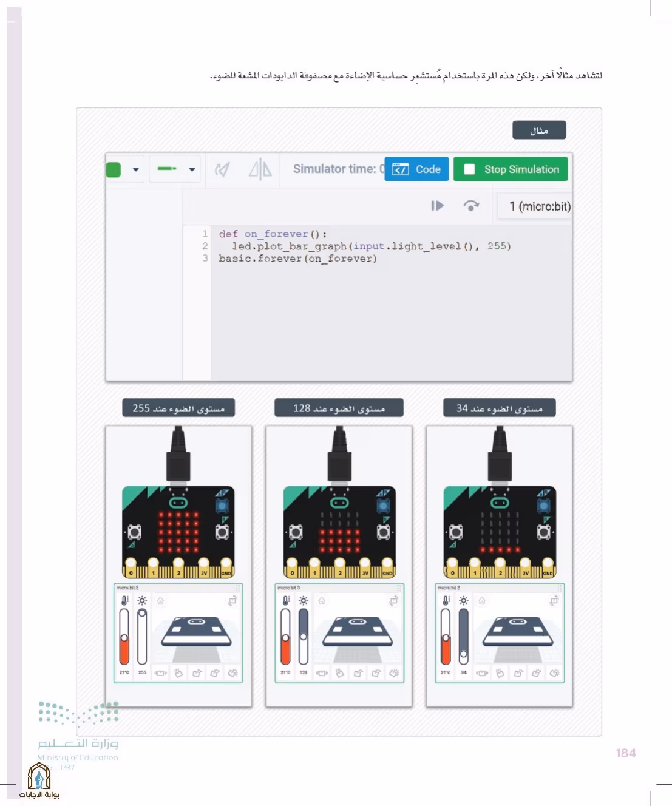Click the rotate component icon

[223, 169]
